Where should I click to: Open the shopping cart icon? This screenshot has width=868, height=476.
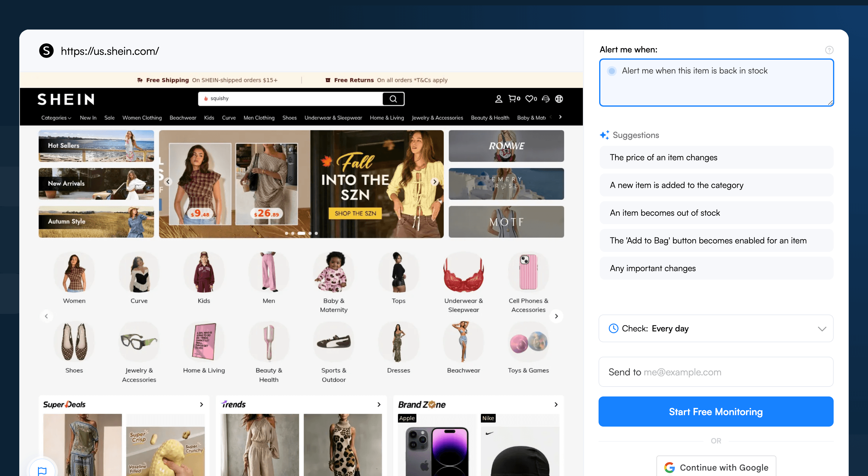click(x=514, y=99)
